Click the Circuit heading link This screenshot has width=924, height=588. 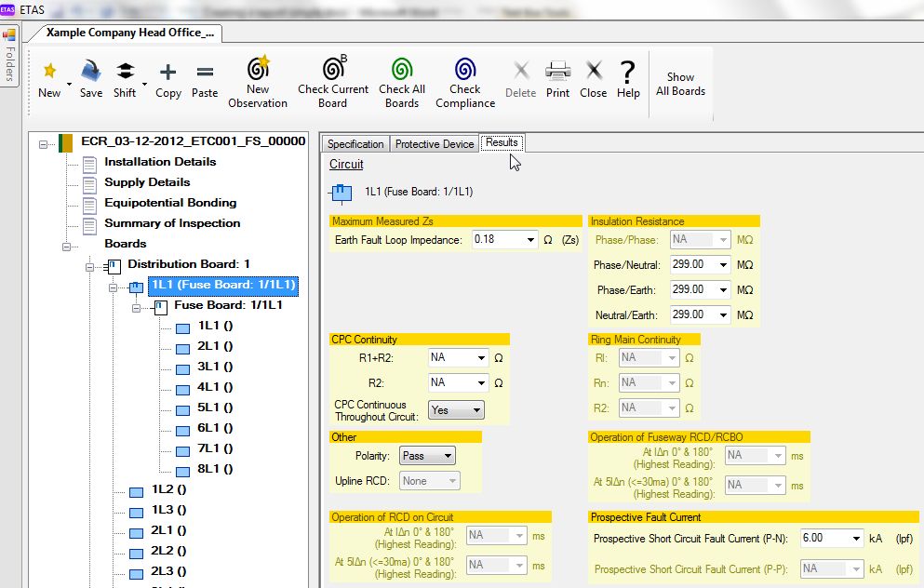tap(346, 165)
